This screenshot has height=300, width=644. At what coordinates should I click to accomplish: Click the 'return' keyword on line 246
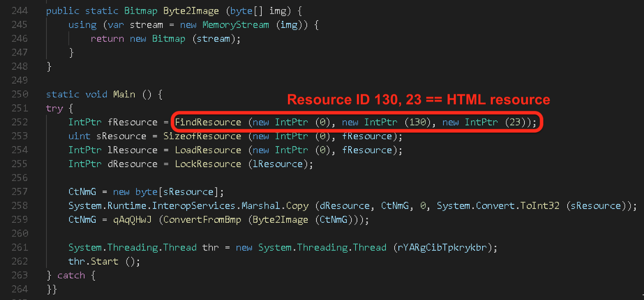coord(107,39)
